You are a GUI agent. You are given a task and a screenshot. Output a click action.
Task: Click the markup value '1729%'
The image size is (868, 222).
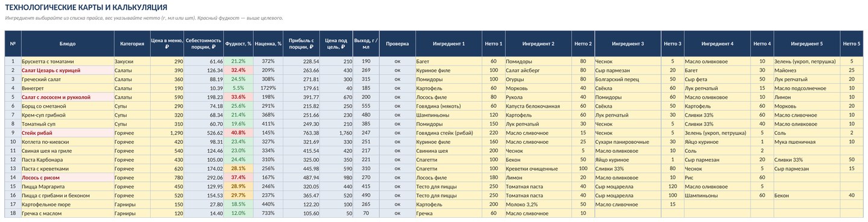(268, 88)
